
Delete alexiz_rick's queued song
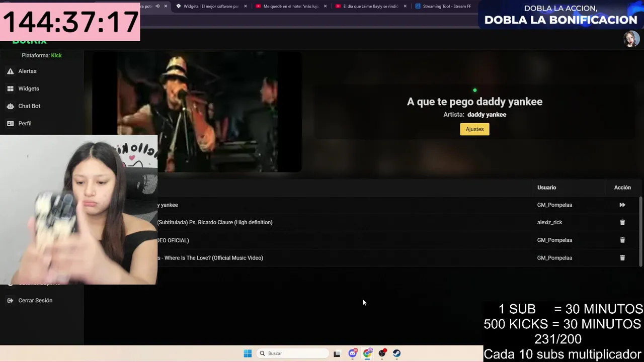(x=622, y=222)
